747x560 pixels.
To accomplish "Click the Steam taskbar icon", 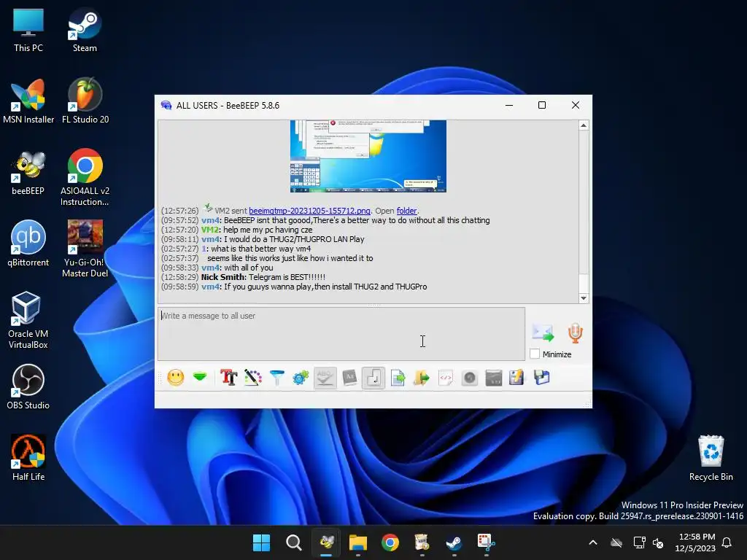I will click(x=454, y=542).
